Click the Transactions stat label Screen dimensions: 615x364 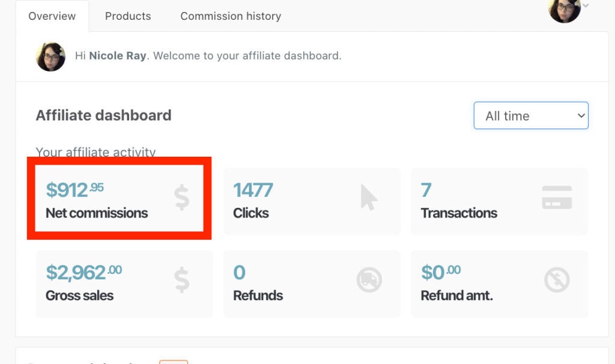click(459, 213)
